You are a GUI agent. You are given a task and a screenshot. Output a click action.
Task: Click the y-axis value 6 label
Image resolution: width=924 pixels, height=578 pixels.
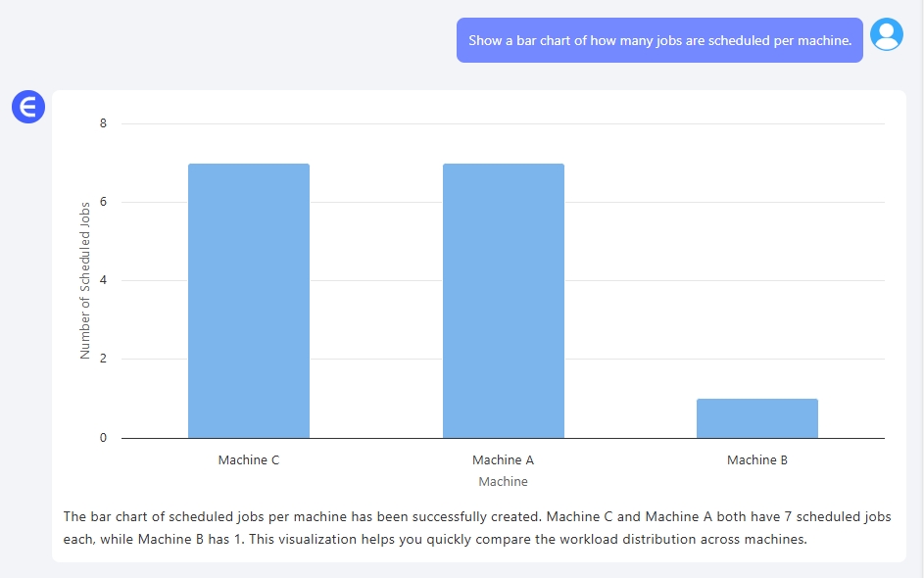coord(103,202)
